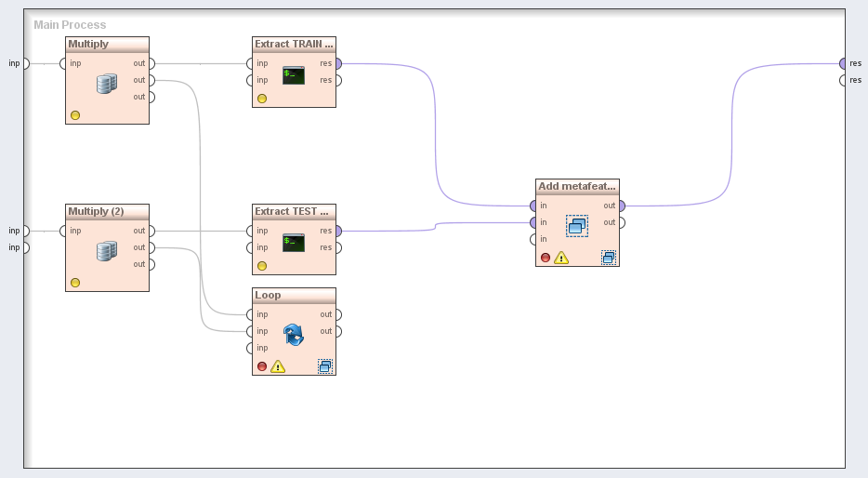Select the terminal icon in Extract TEST operator
This screenshot has width=868, height=478.
[294, 243]
